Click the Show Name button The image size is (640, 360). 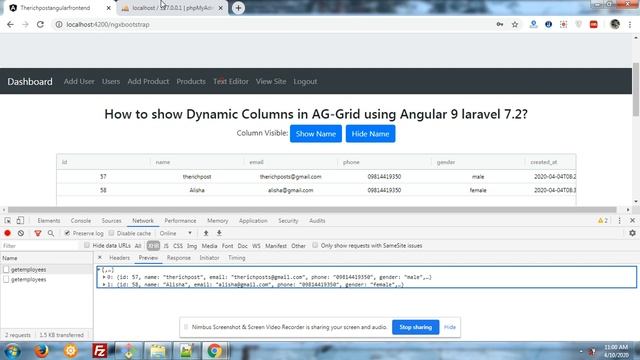pos(316,133)
